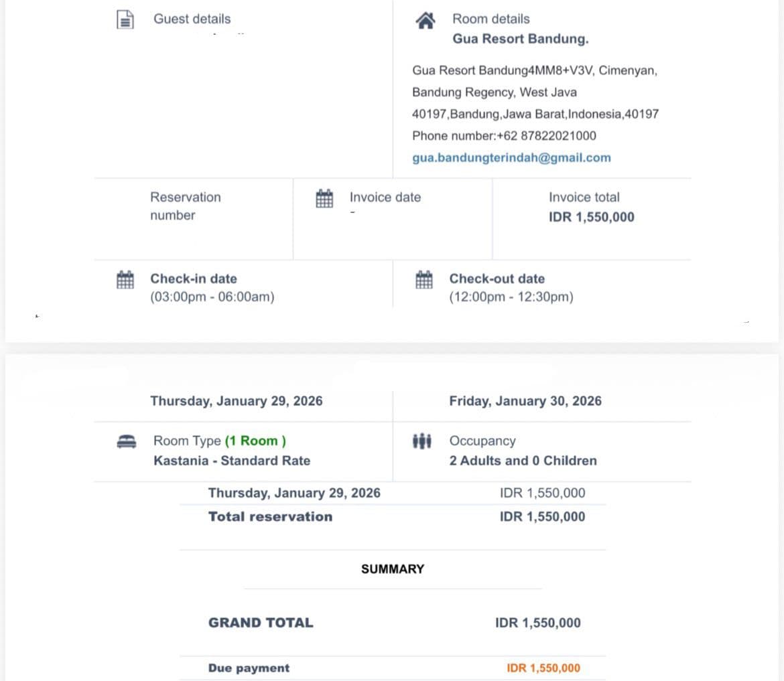The width and height of the screenshot is (784, 681).
Task: Select the bold Gua Resort Bandung heading
Action: pyautogui.click(x=520, y=39)
